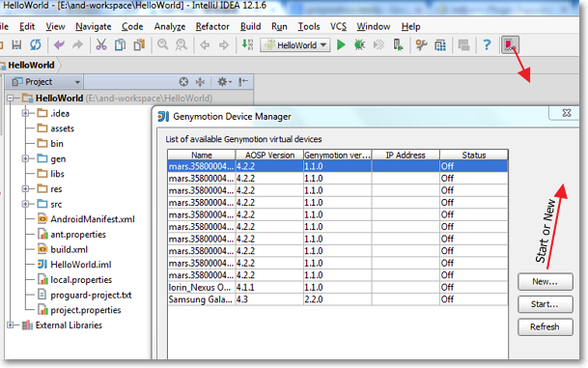Select the assets folder
Screen dimensions: 588x368
[62, 128]
